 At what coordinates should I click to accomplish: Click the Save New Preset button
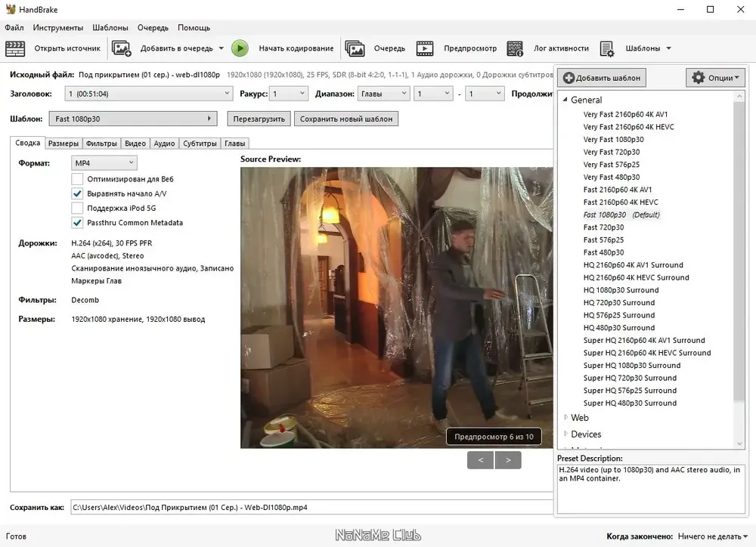[346, 119]
